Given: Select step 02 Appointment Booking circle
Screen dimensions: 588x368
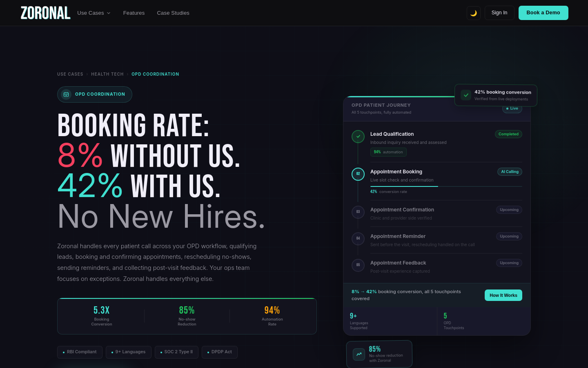Looking at the screenshot, I should [358, 174].
